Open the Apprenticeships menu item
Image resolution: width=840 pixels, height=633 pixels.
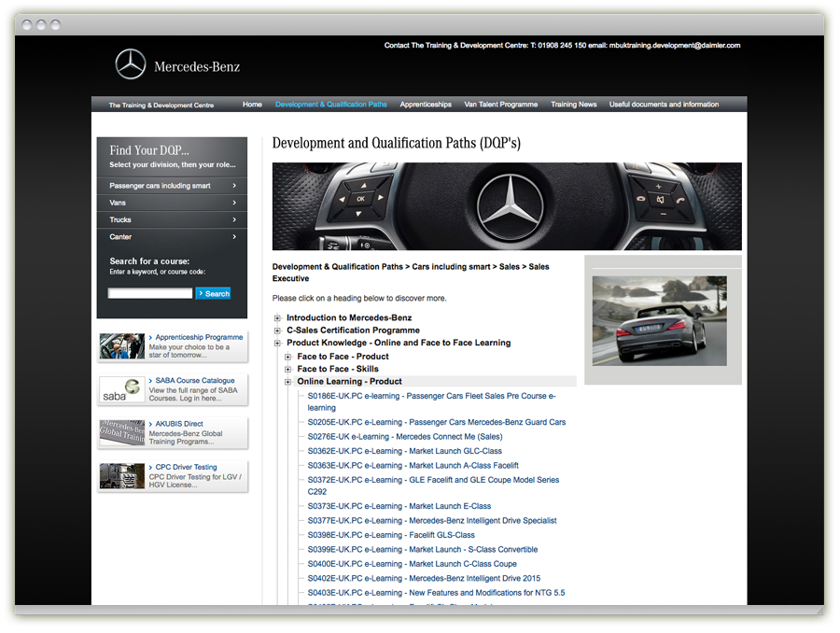pyautogui.click(x=426, y=105)
